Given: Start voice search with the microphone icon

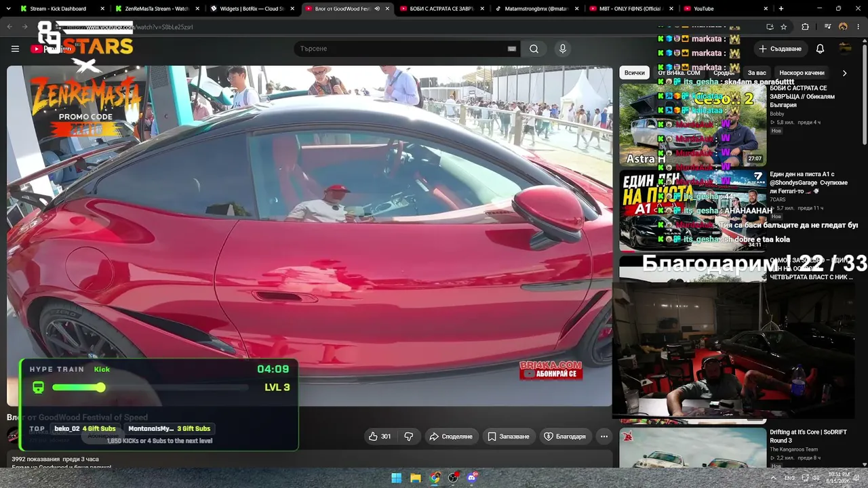Looking at the screenshot, I should coord(562,49).
